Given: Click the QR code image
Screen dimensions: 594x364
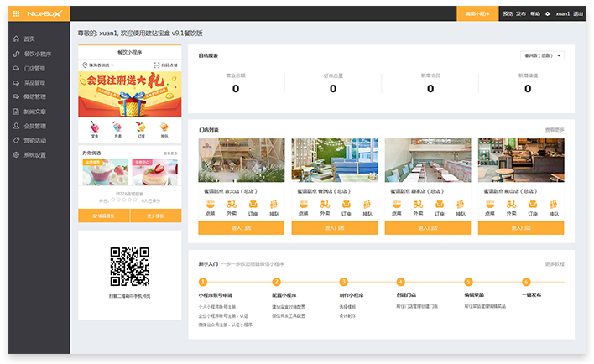Looking at the screenshot, I should coord(129,266).
